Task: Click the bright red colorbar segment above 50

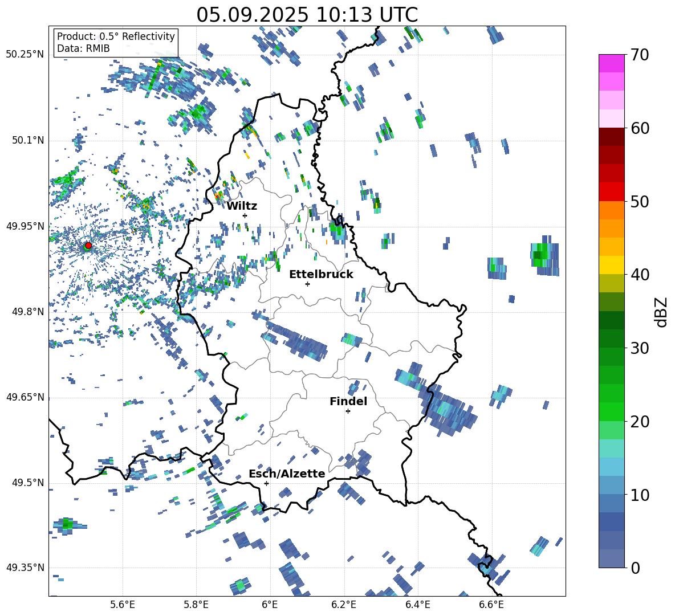Action: 611,191
